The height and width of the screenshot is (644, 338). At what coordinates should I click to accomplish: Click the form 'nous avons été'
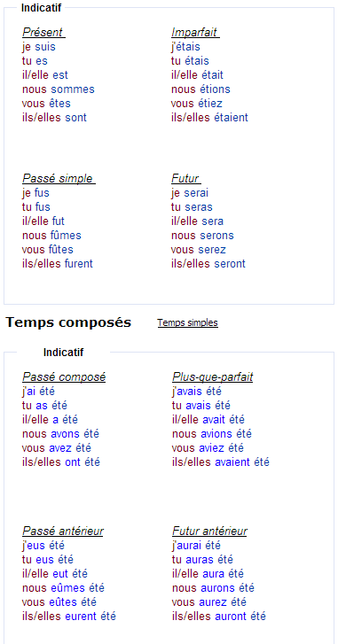click(60, 434)
